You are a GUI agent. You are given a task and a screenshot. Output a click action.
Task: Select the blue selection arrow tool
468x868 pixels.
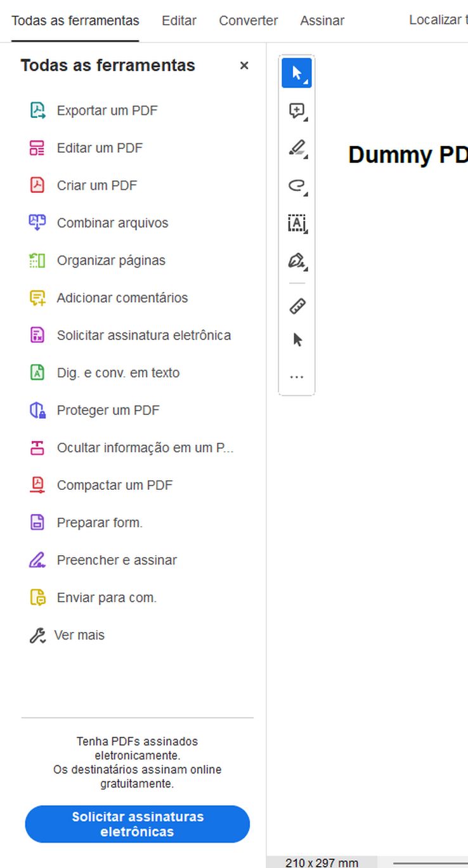tap(297, 73)
